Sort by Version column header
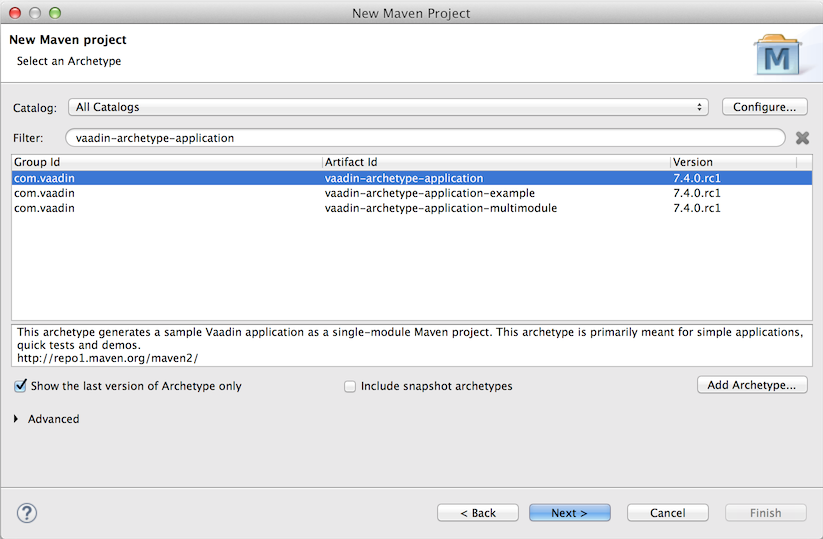823x539 pixels. (x=733, y=162)
